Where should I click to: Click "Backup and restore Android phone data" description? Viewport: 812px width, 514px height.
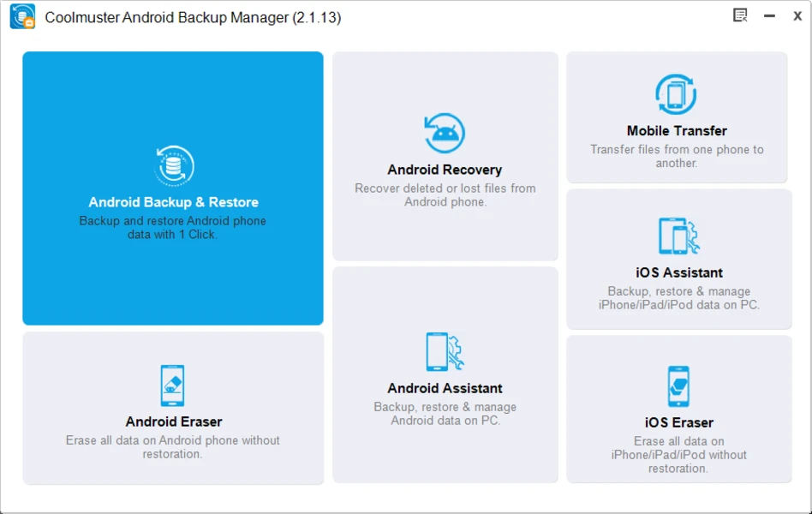tap(172, 228)
